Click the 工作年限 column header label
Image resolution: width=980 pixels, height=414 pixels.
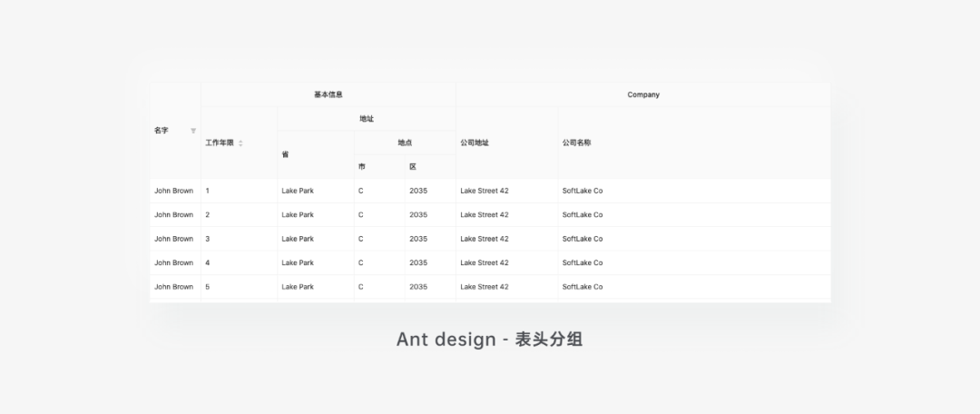[220, 143]
